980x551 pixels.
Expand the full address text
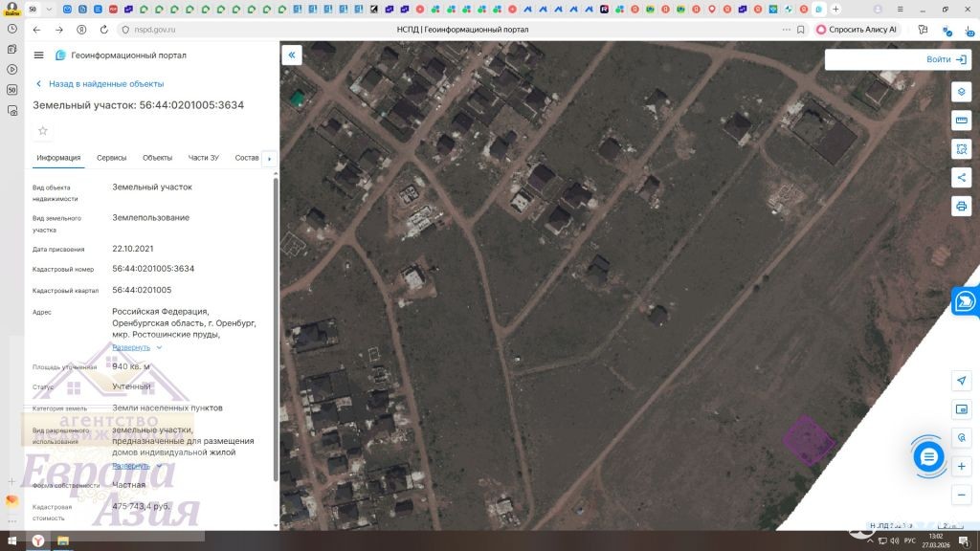click(136, 347)
